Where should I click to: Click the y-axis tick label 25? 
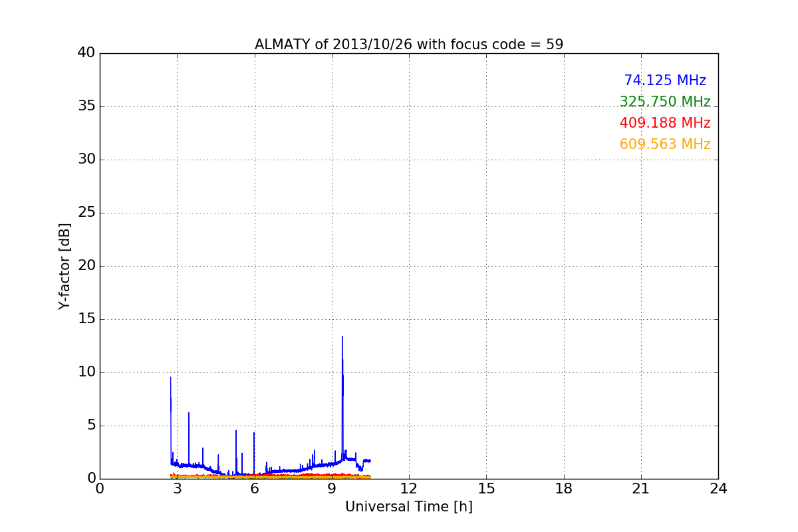pos(86,213)
